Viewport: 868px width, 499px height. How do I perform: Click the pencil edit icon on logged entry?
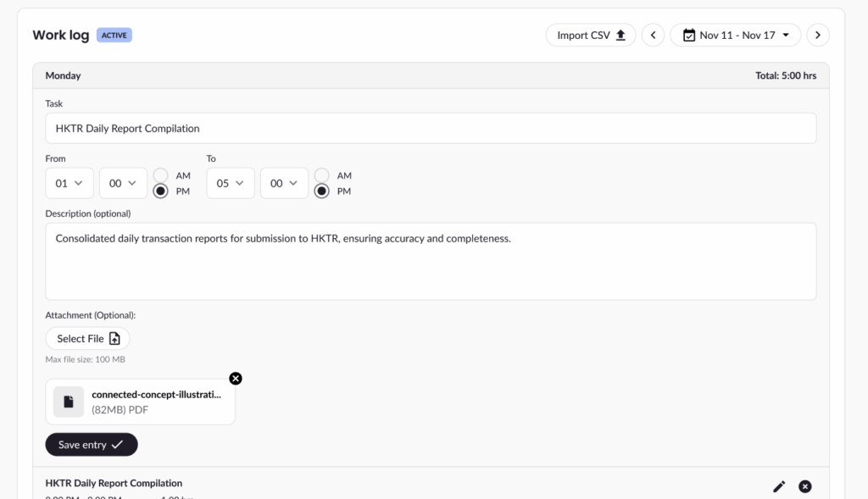779,486
